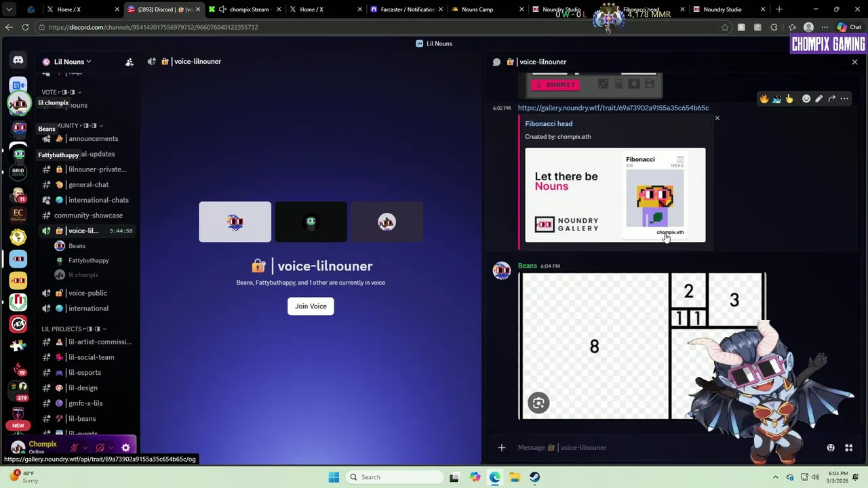Open the announcements channel
The image size is (868, 488).
pyautogui.click(x=88, y=139)
